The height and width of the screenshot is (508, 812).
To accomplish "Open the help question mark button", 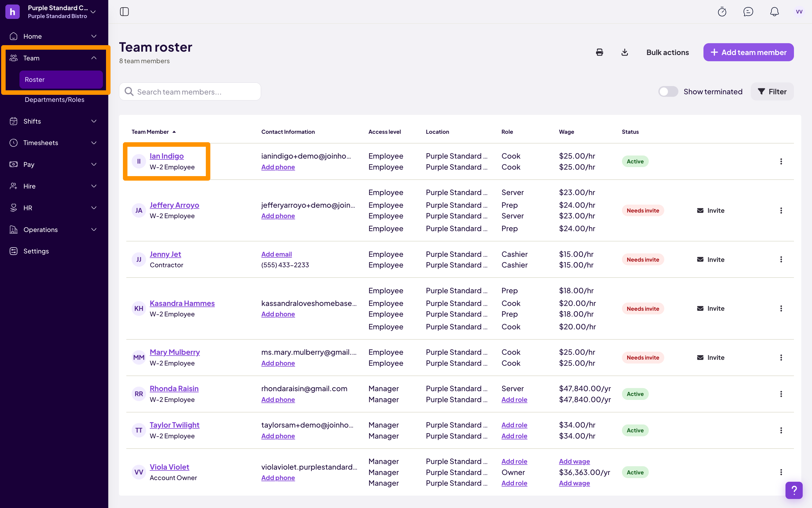I will pos(794,490).
